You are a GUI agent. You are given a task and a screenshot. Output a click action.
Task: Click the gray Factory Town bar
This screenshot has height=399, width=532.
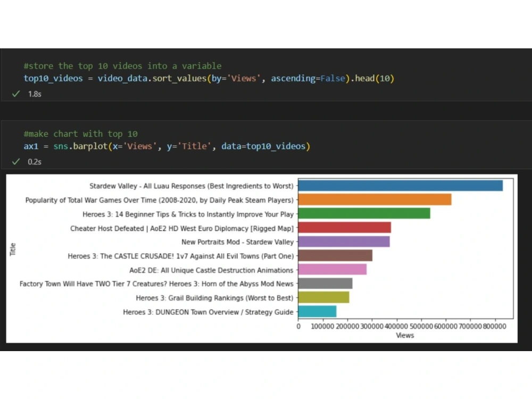tap(325, 284)
